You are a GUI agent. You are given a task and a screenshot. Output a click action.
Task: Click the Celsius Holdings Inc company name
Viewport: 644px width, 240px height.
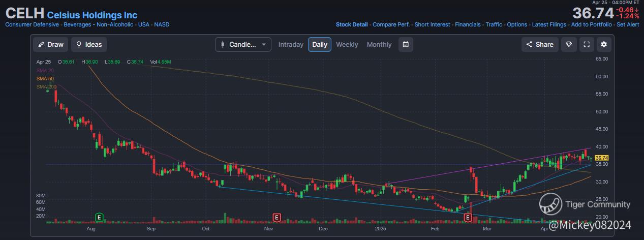click(92, 15)
